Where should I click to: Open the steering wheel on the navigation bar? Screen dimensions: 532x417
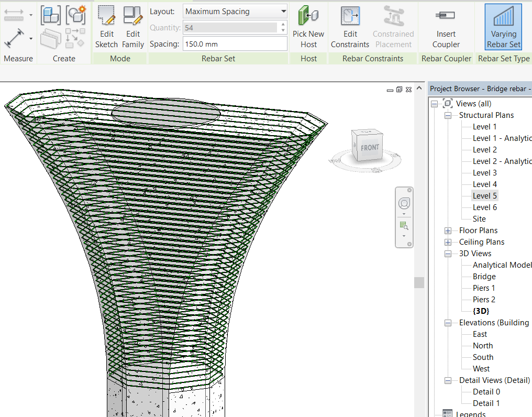[404, 203]
